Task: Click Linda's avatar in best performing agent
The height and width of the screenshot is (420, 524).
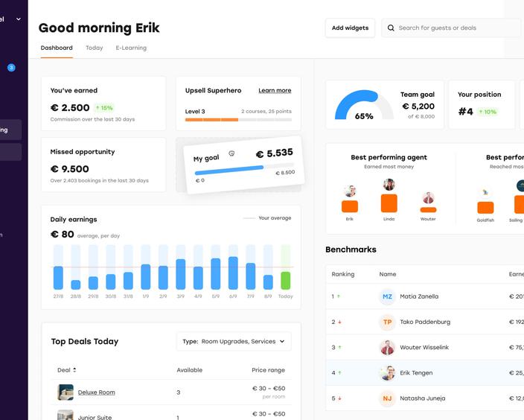Action: pos(389,185)
